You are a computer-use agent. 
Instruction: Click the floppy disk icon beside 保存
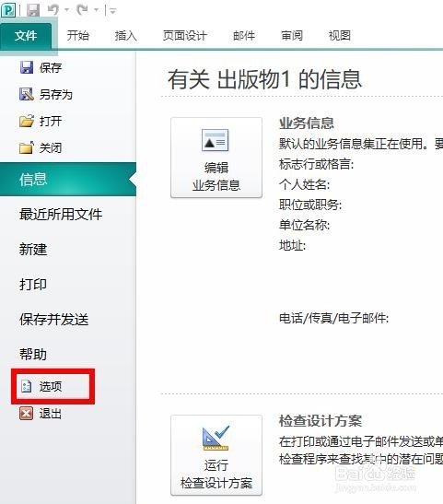point(27,67)
